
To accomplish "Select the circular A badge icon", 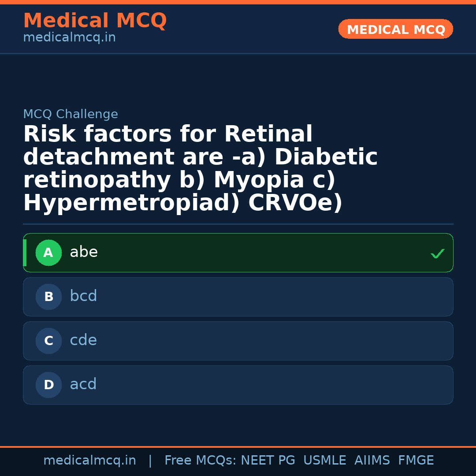I will tap(48, 253).
